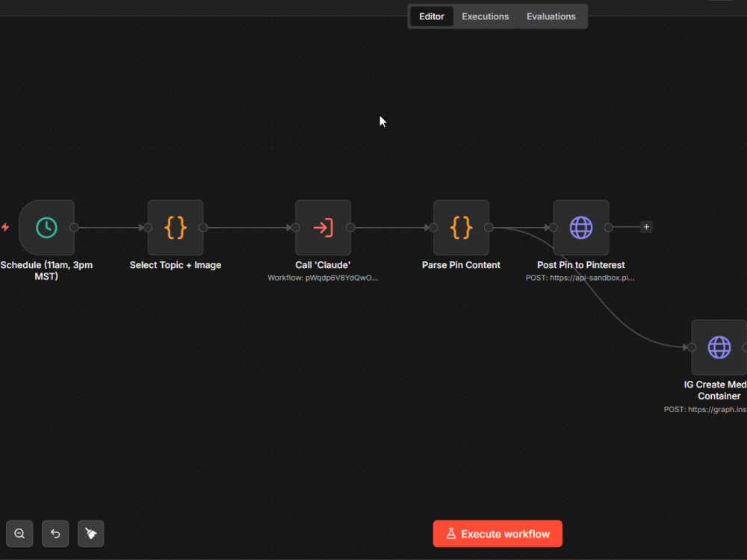Click the 'Call 'Claude'' node label

[x=323, y=265]
